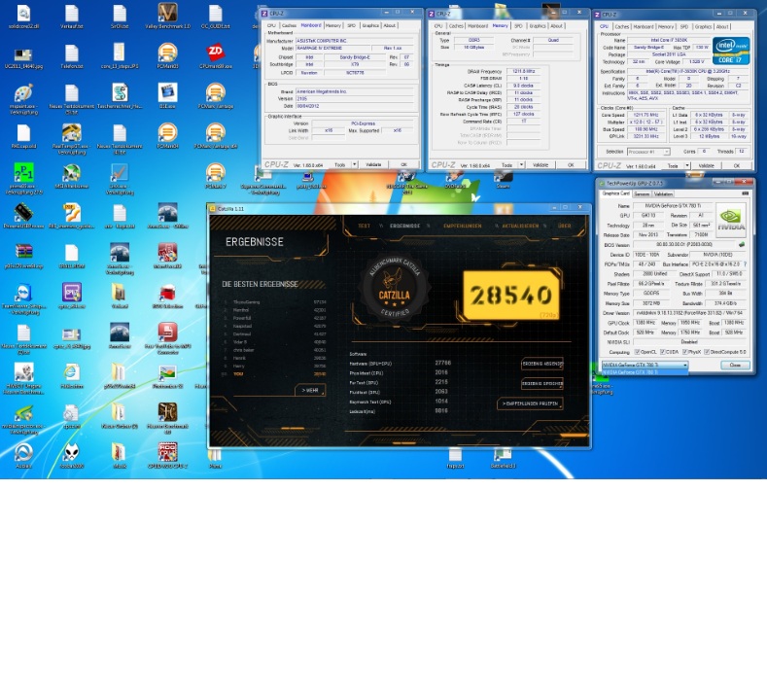Open Free Word/Doc to PDF Converter shortcut
The height and width of the screenshot is (700, 767).
pos(167,339)
